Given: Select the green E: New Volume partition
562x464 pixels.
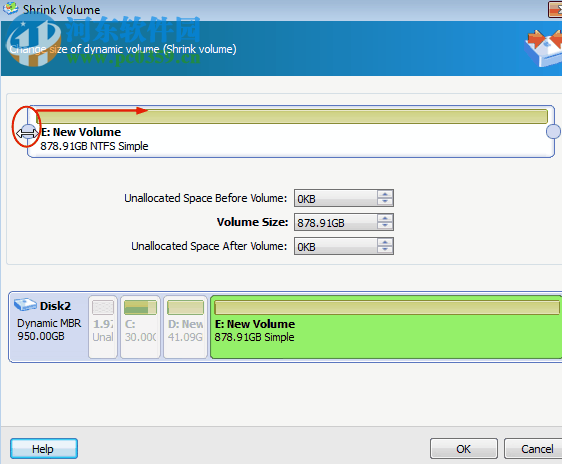Looking at the screenshot, I should [386, 327].
